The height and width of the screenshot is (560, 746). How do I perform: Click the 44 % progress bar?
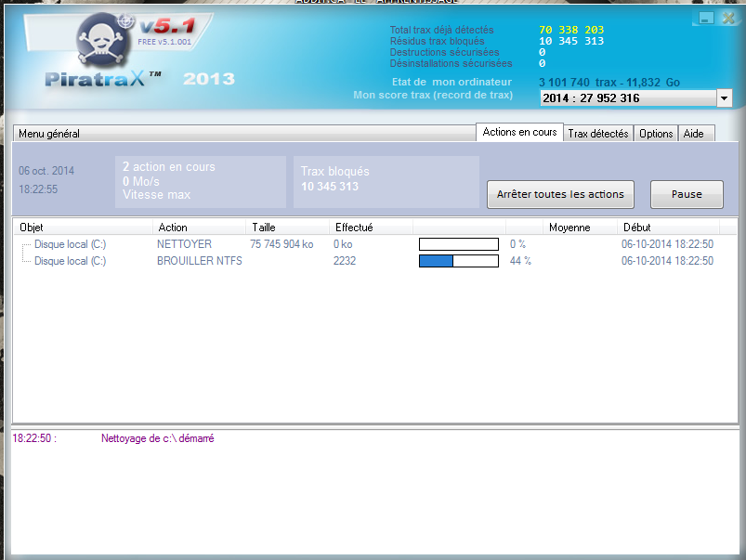pos(459,261)
